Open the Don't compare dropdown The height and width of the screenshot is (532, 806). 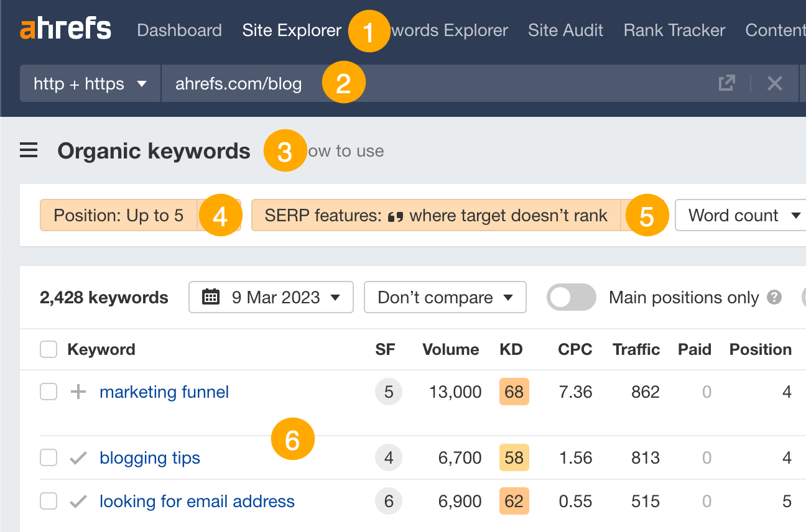(445, 297)
